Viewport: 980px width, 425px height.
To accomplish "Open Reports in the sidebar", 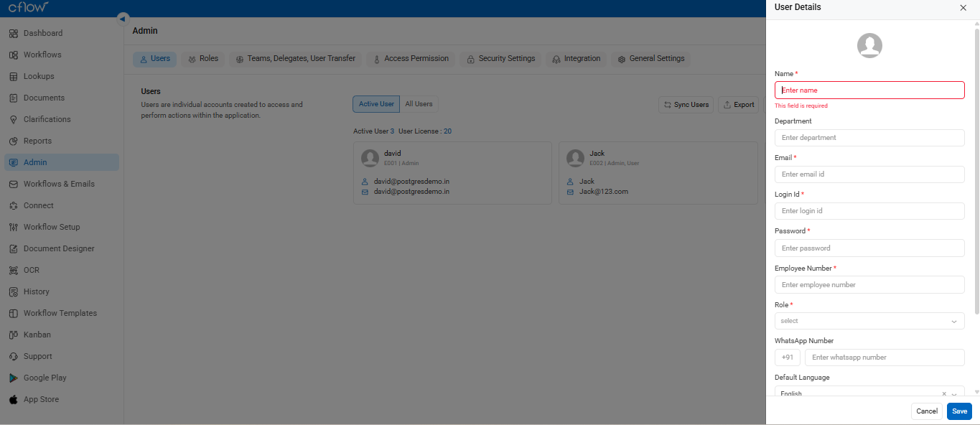I will 62,141.
